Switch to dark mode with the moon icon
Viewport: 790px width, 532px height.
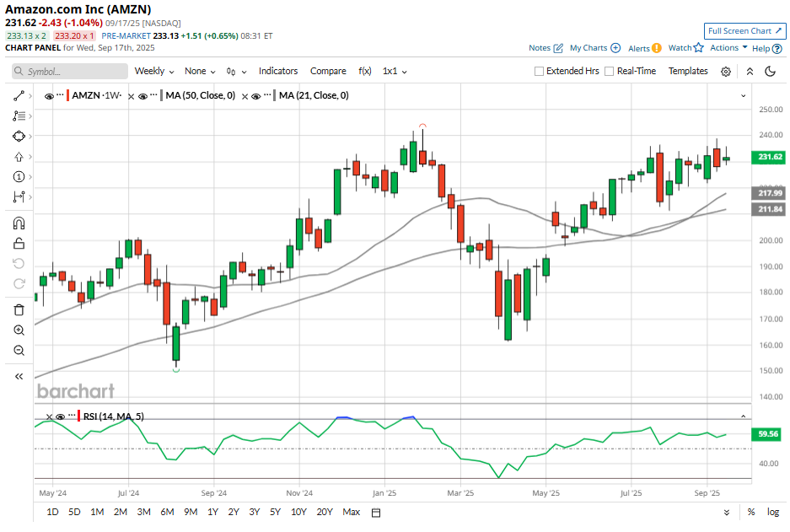coord(770,71)
